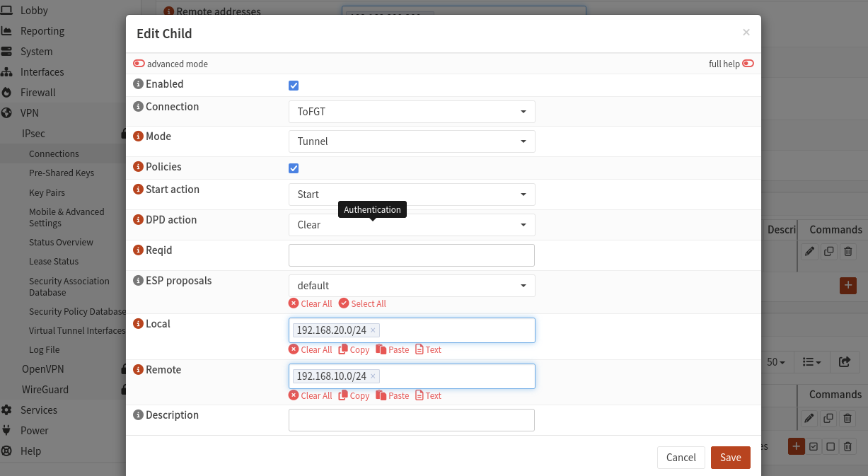This screenshot has width=868, height=476.
Task: Click the Services gear icon in sidebar
Action: click(6, 410)
